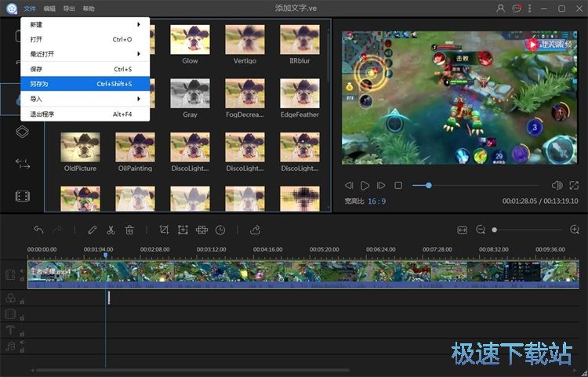
Task: Click the timeline zoom-in magnifier
Action: click(575, 230)
